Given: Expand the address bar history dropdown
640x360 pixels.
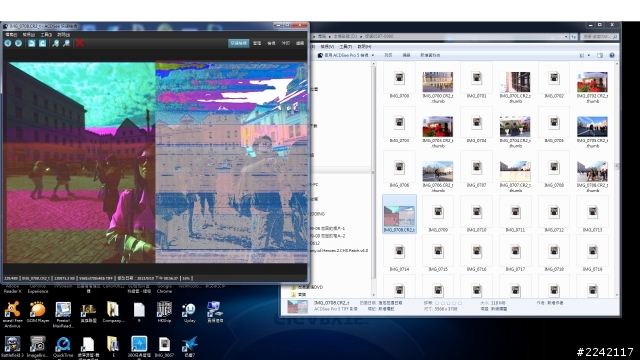Looking at the screenshot, I should pyautogui.click(x=566, y=36).
